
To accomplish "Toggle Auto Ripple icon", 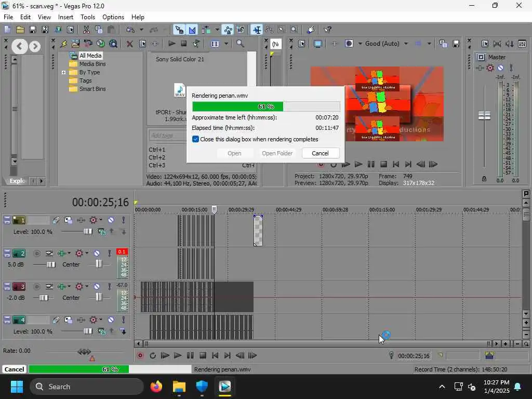I will point(206,30).
